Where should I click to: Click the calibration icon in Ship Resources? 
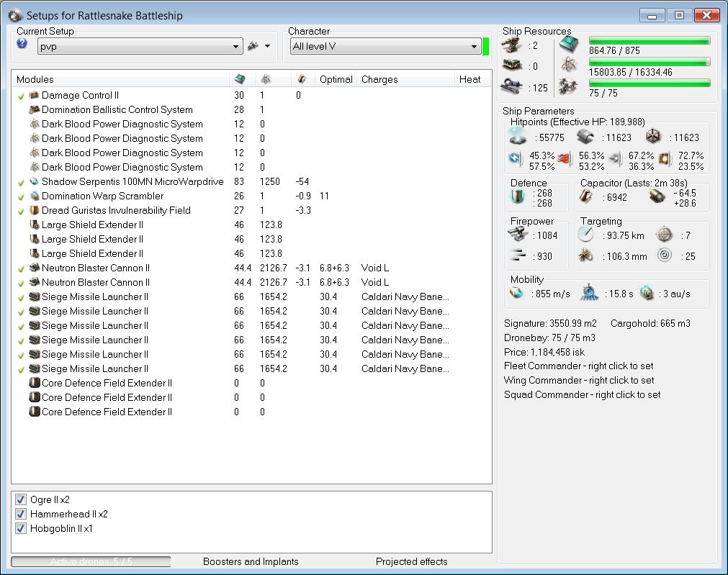pyautogui.click(x=513, y=88)
